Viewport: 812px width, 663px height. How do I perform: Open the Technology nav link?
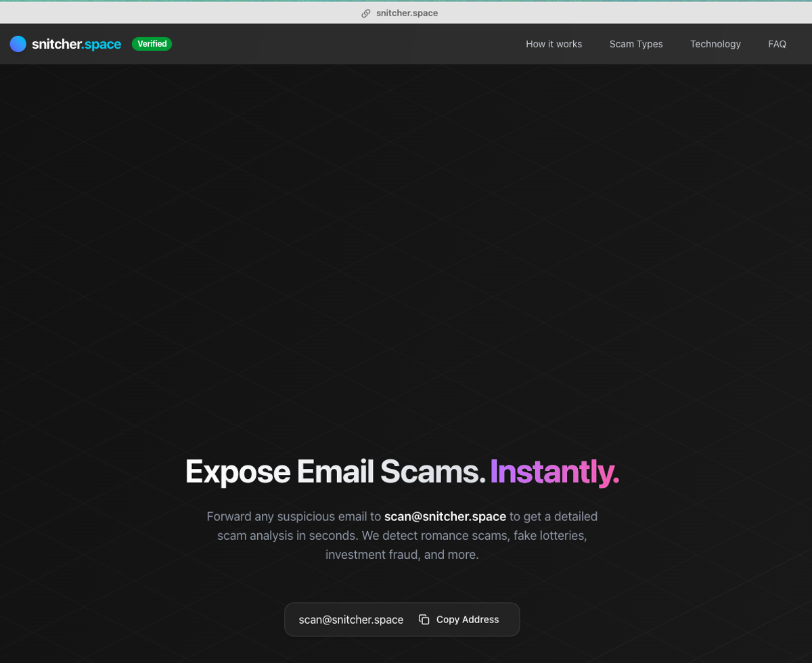(x=715, y=44)
